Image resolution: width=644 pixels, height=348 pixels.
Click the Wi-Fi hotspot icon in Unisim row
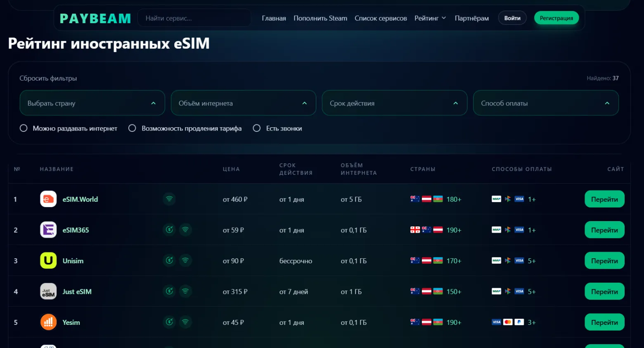click(185, 260)
